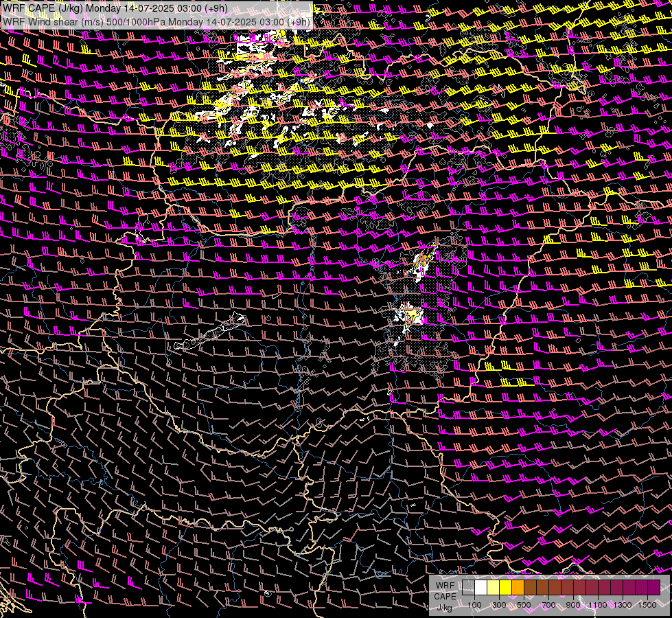Click the rightmost purple legend swatch above 1500
Image resolution: width=672 pixels, height=618 pixels.
click(x=654, y=588)
